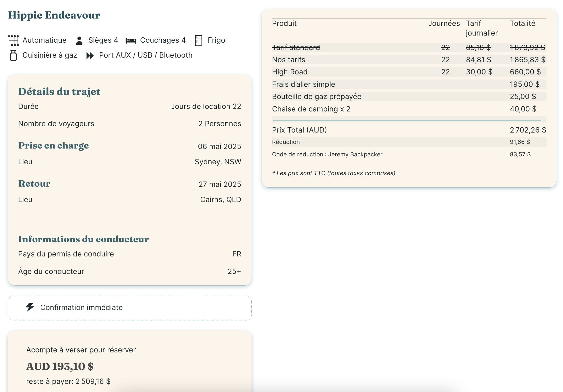
Task: Click the Confirmation immédiate box
Action: pos(130,308)
